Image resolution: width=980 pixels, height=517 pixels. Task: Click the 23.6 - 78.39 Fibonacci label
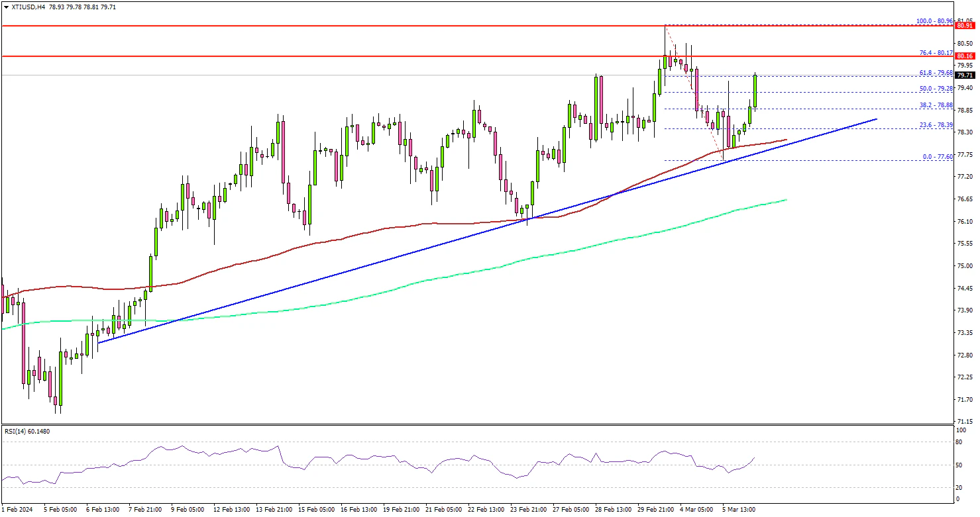936,124
